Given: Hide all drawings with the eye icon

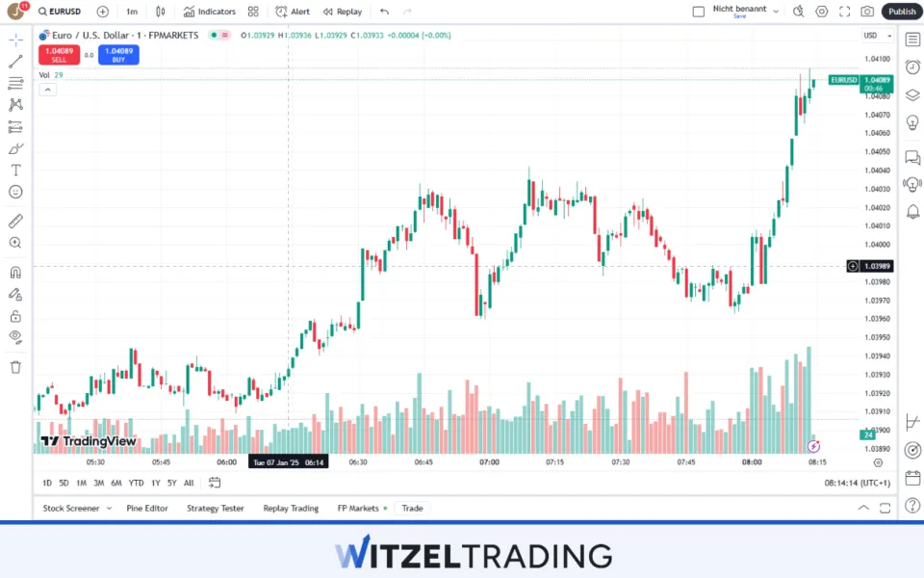Looking at the screenshot, I should (x=15, y=336).
